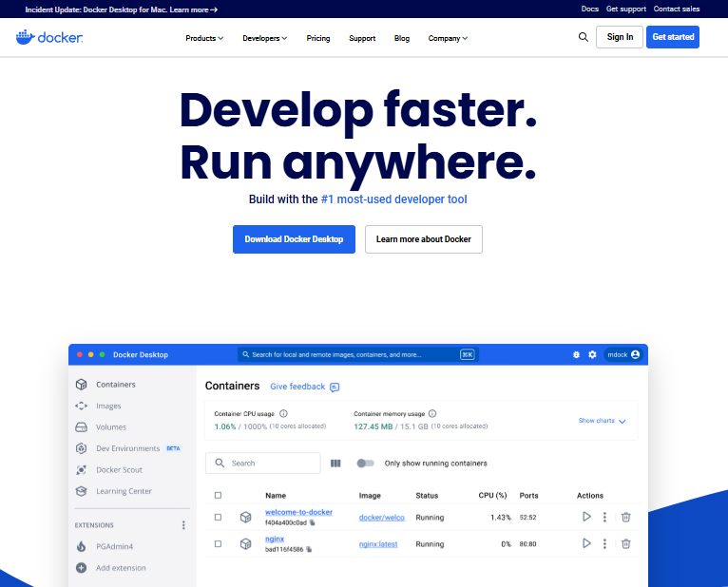Delete the welcome-to-docker container
This screenshot has width=728, height=587.
(x=626, y=517)
